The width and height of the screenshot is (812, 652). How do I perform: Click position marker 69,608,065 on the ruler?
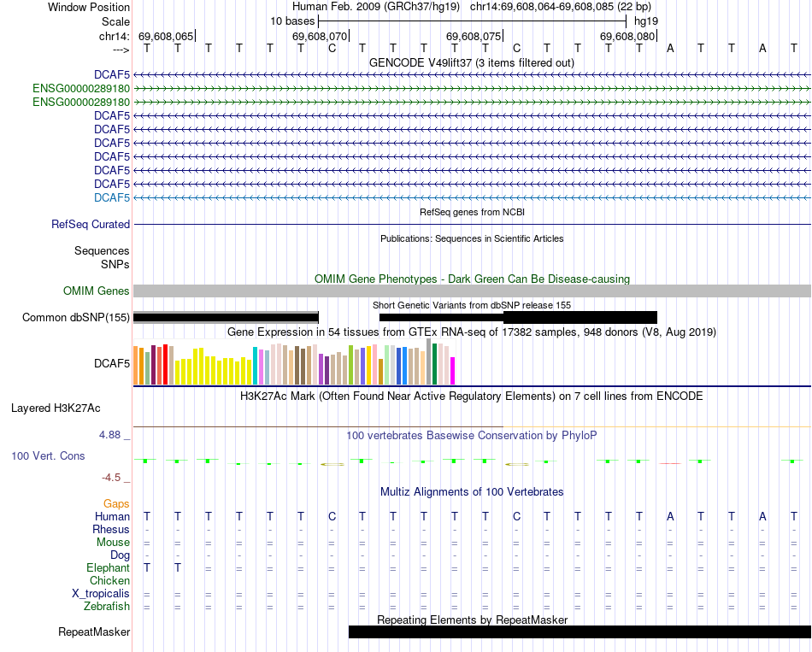[166, 36]
